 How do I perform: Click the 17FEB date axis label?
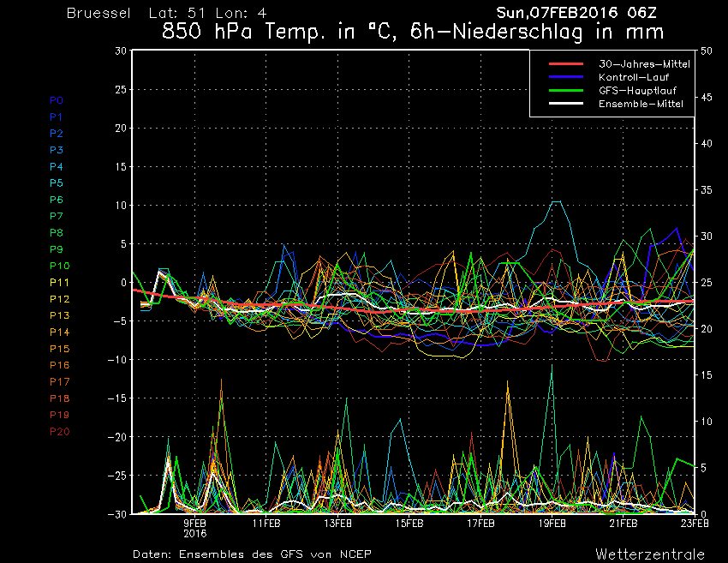pos(481,524)
